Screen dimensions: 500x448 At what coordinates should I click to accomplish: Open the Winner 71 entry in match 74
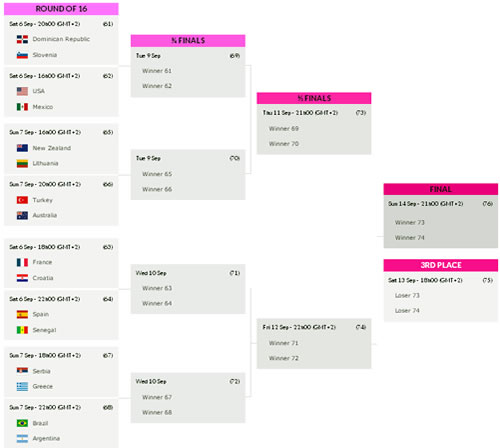point(284,343)
